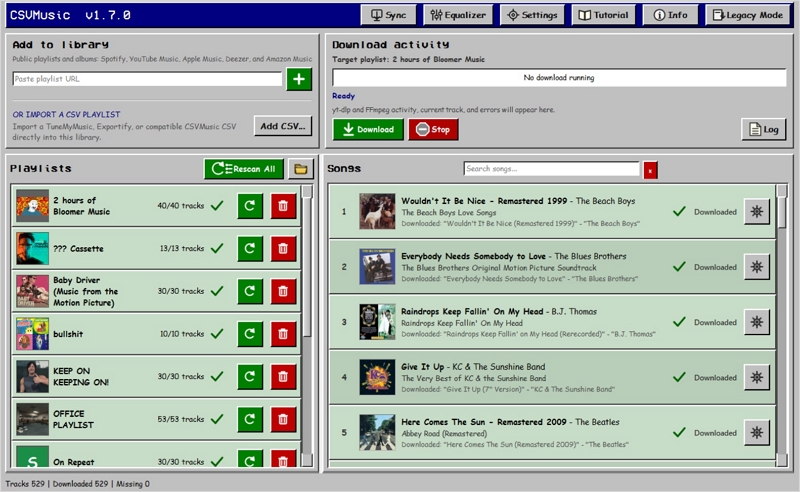
Task: Select the "??? Cassette" playlist name
Action: [78, 249]
